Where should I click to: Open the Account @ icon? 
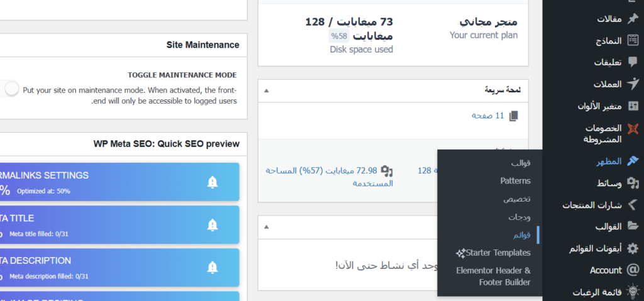633,270
